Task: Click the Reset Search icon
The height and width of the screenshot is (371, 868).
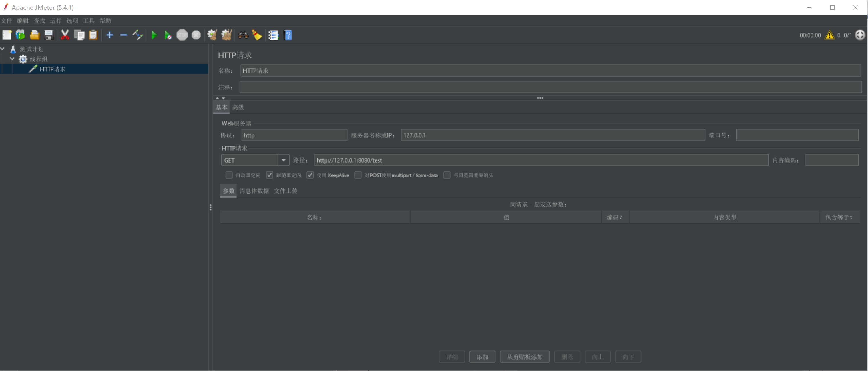Action: click(x=257, y=35)
